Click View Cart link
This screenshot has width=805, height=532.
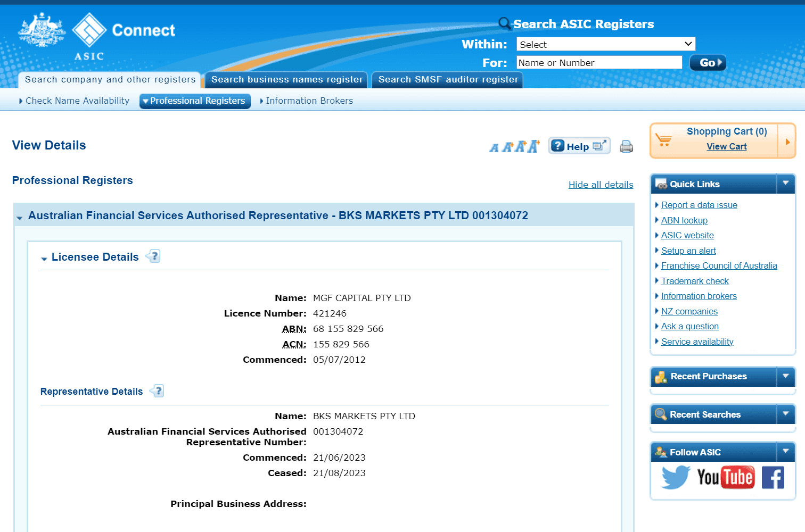727,146
